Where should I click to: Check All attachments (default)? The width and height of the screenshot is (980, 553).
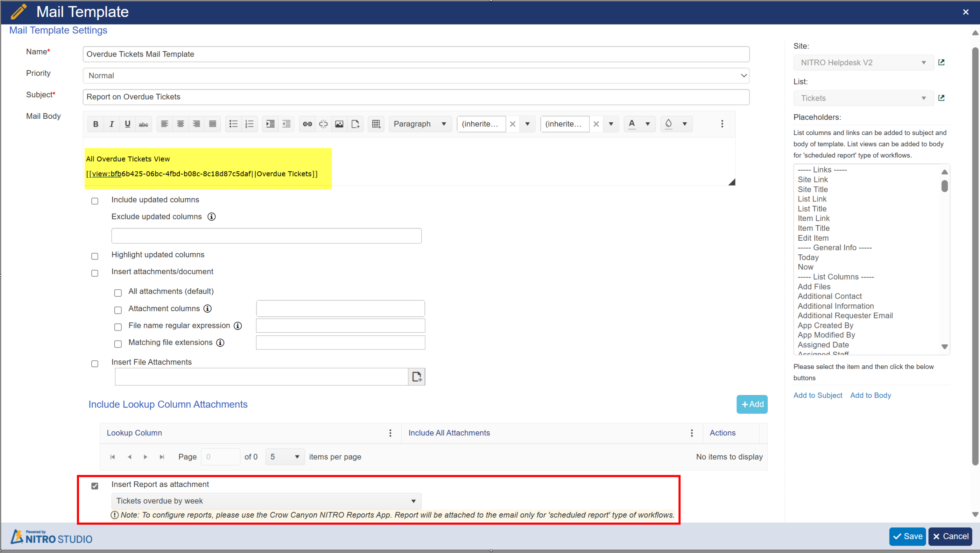coord(118,293)
